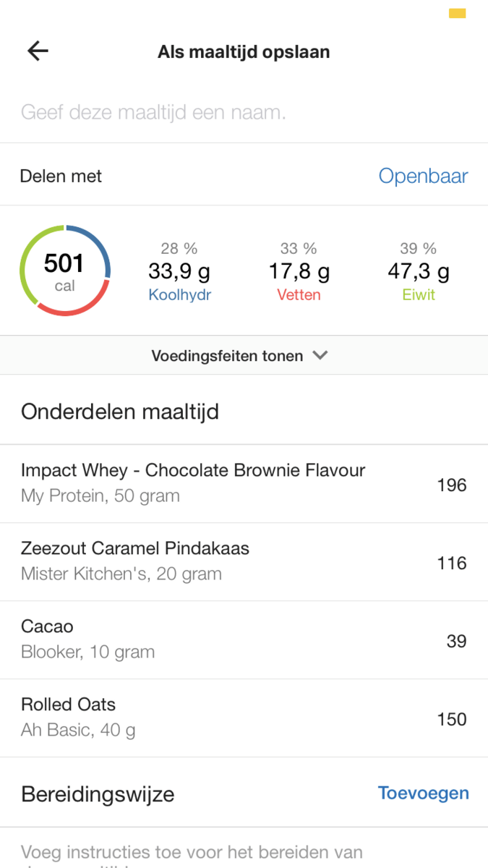Image resolution: width=488 pixels, height=868 pixels.
Task: Tap the Koolhydr carbs value
Action: pos(179,272)
